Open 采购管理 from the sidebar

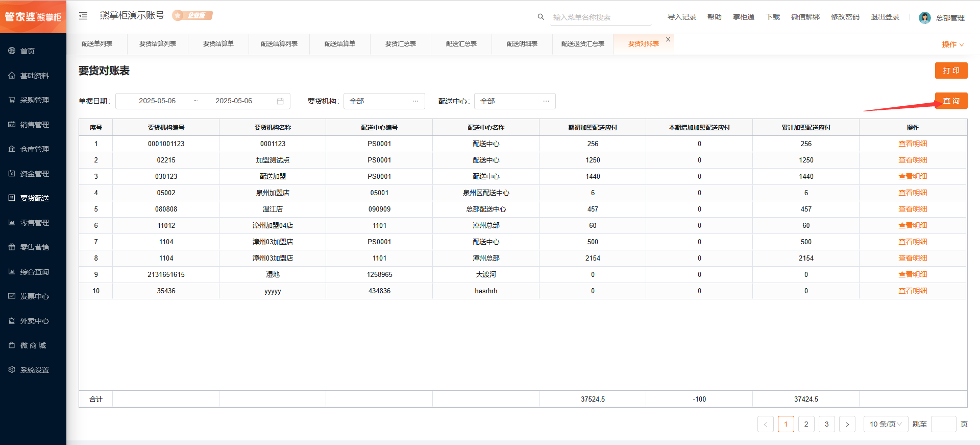coord(34,100)
